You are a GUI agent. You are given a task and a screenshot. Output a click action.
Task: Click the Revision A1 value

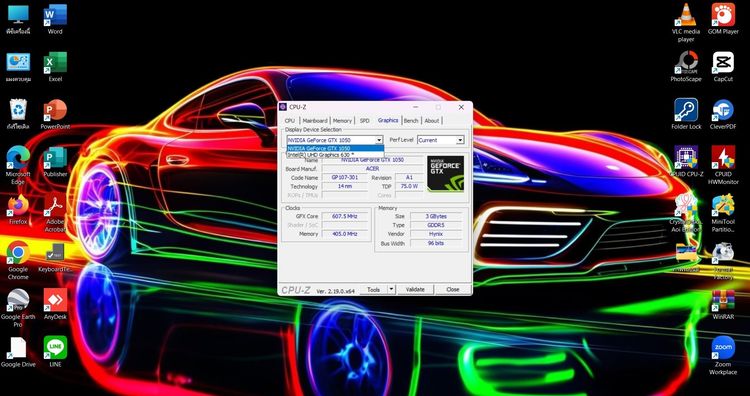(x=409, y=177)
